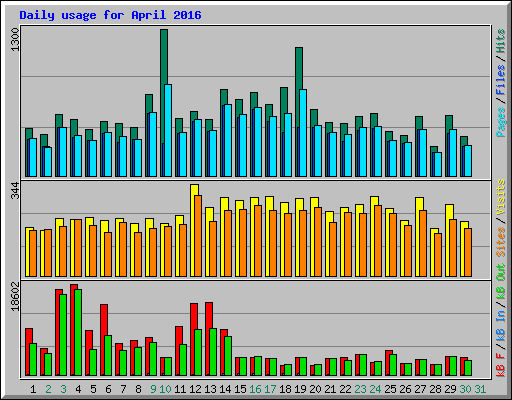Image resolution: width=512 pixels, height=400 pixels.
Task: Click the 18602 kB axis value
Action: click(x=15, y=296)
